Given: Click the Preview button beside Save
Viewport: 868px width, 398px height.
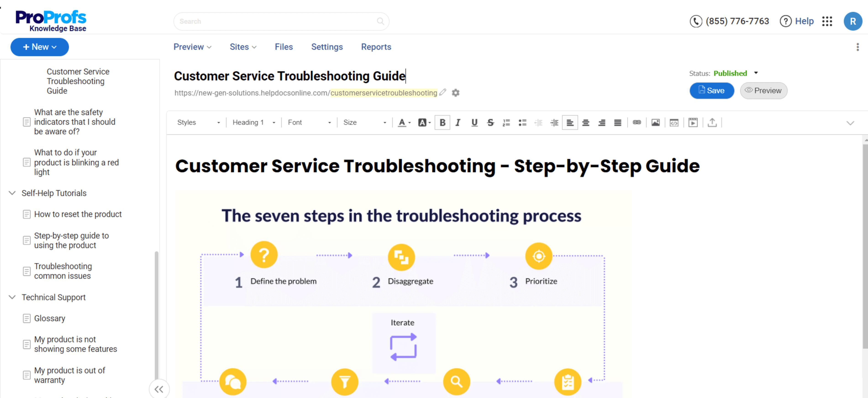Looking at the screenshot, I should tap(763, 90).
